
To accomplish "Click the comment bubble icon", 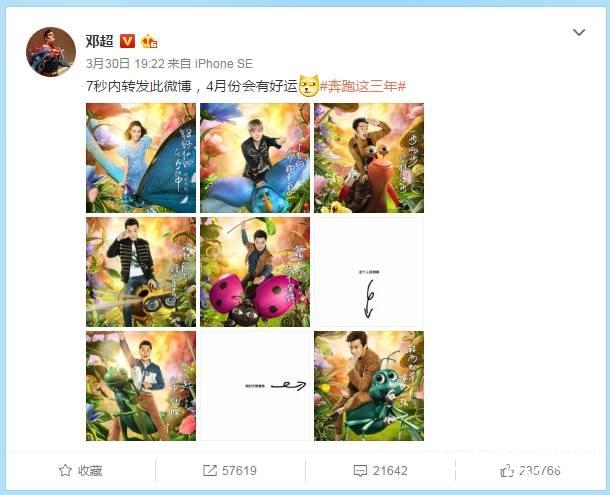I will pos(360,471).
